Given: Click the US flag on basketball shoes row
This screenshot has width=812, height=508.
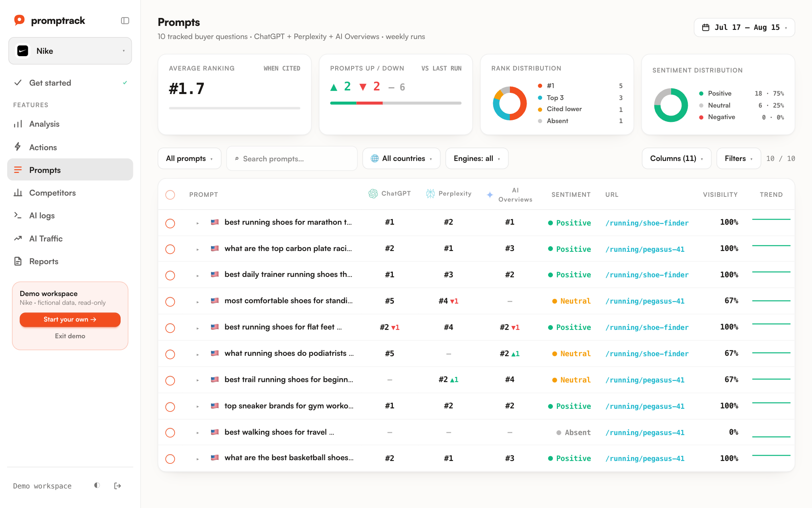Looking at the screenshot, I should [215, 458].
